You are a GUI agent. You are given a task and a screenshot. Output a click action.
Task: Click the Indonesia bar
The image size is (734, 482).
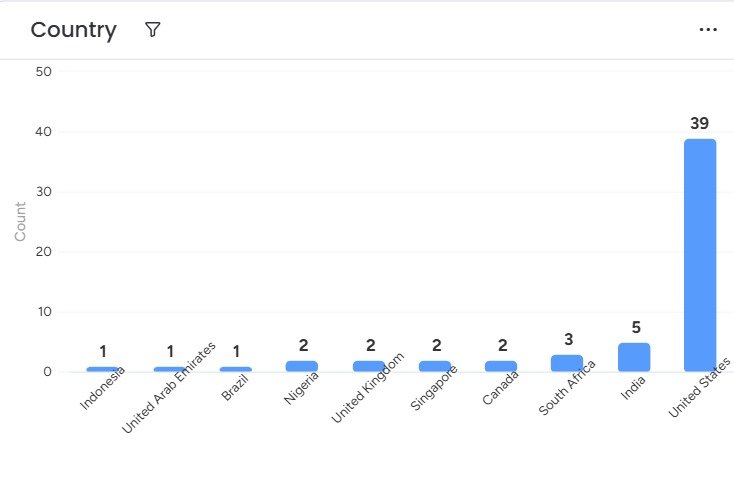point(103,369)
